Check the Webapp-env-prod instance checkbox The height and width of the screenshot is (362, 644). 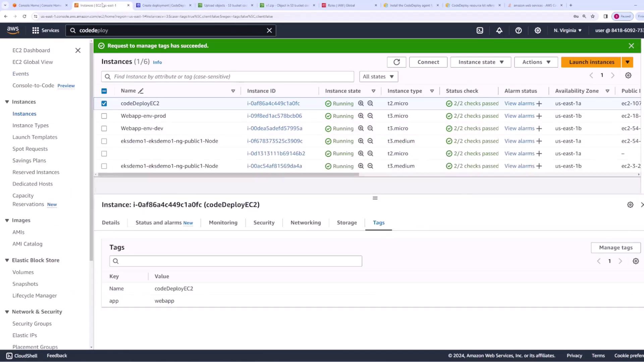click(104, 116)
